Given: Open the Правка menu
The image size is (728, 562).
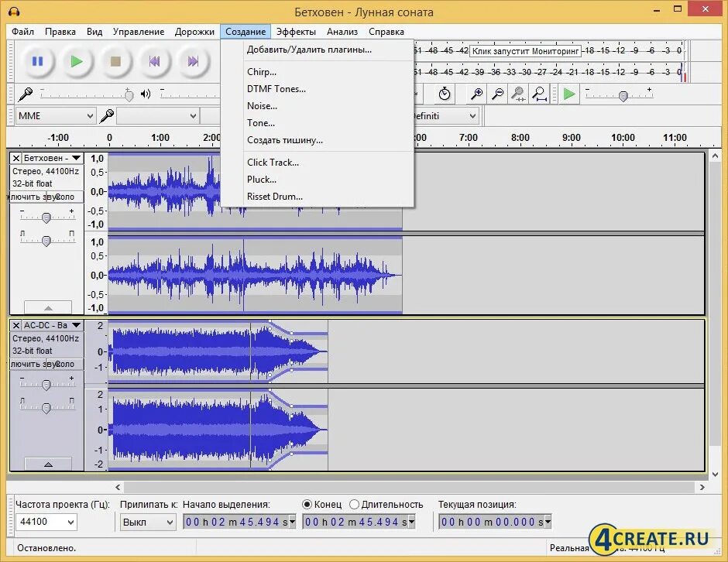Looking at the screenshot, I should (x=60, y=32).
